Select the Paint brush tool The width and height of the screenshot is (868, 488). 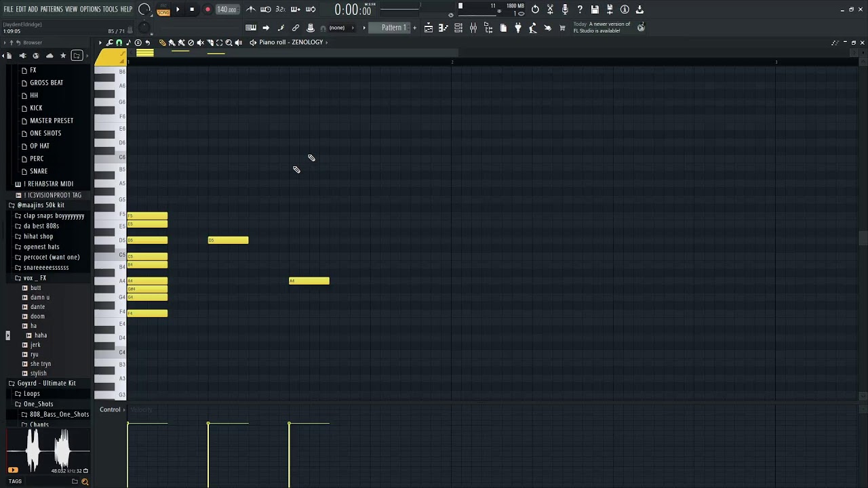(x=172, y=42)
